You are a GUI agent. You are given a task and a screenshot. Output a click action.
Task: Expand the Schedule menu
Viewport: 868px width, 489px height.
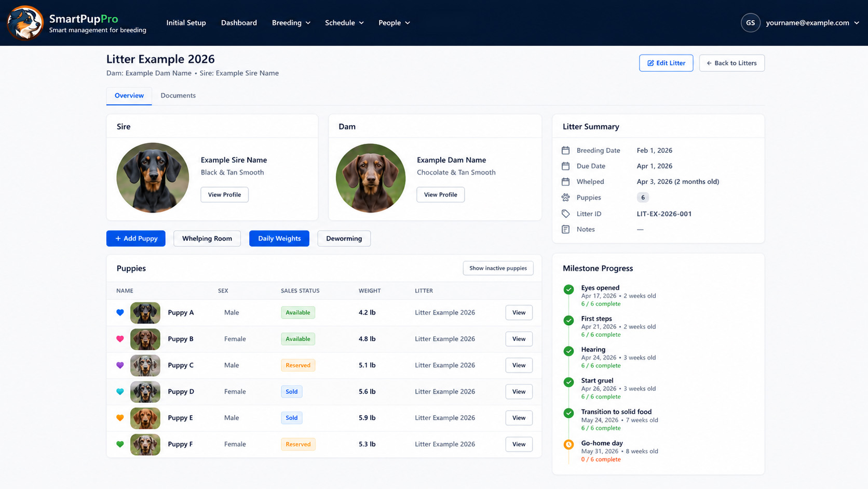[x=344, y=23]
